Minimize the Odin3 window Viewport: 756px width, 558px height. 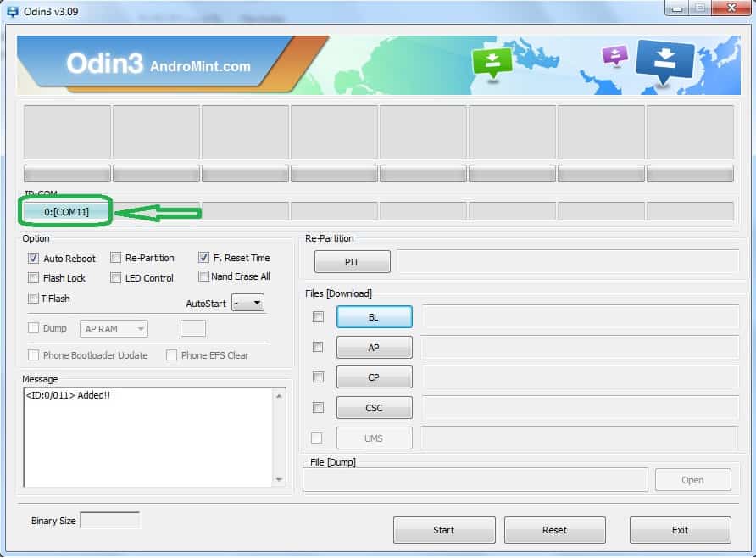click(x=677, y=8)
